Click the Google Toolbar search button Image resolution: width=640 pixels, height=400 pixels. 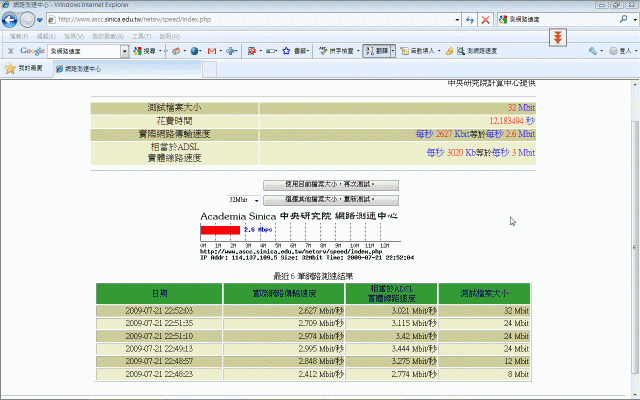coord(145,51)
